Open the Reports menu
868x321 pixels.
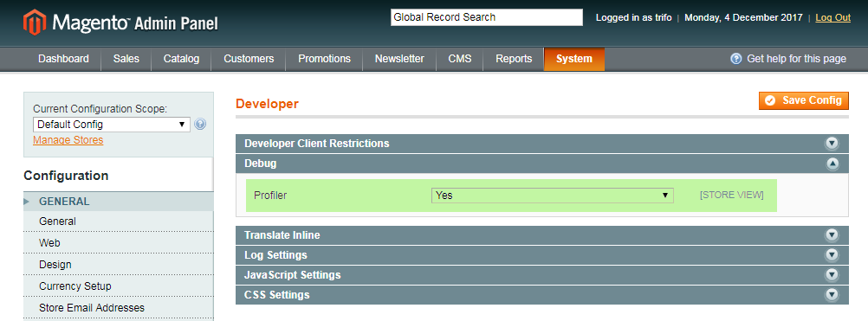514,59
